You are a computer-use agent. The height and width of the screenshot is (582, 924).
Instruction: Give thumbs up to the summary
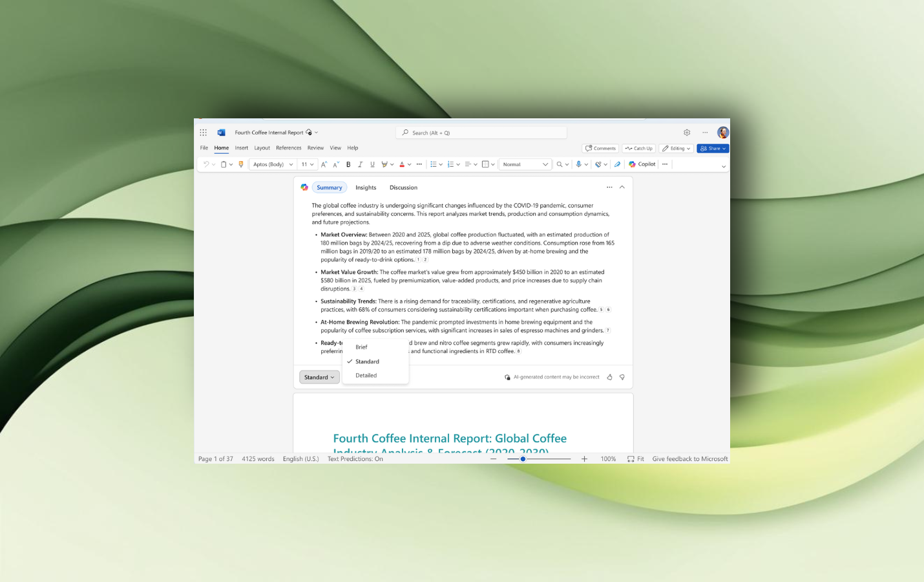(609, 377)
